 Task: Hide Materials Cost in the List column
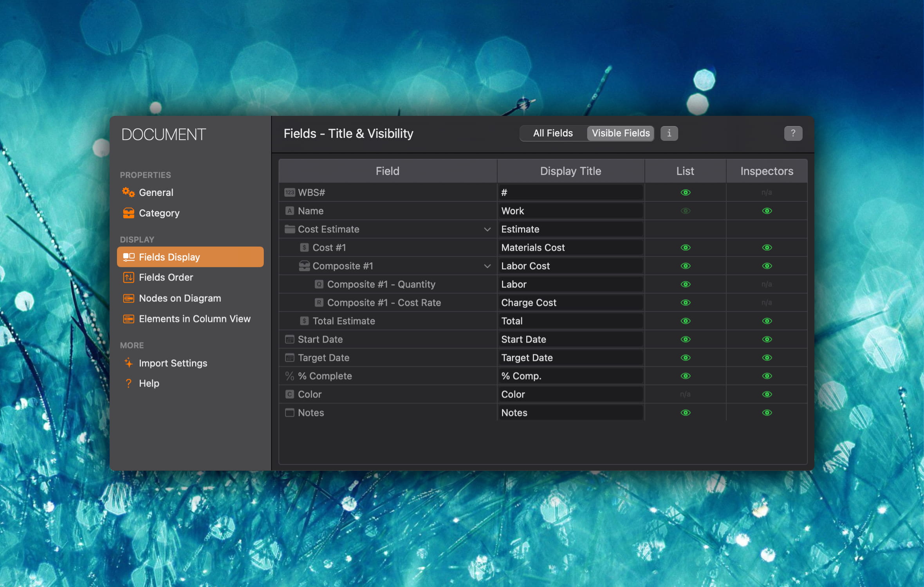click(685, 247)
